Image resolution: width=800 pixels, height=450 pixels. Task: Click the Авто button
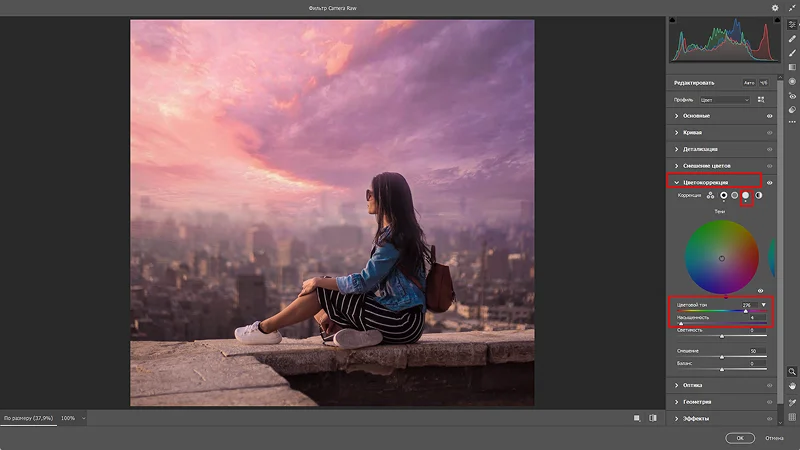point(748,83)
